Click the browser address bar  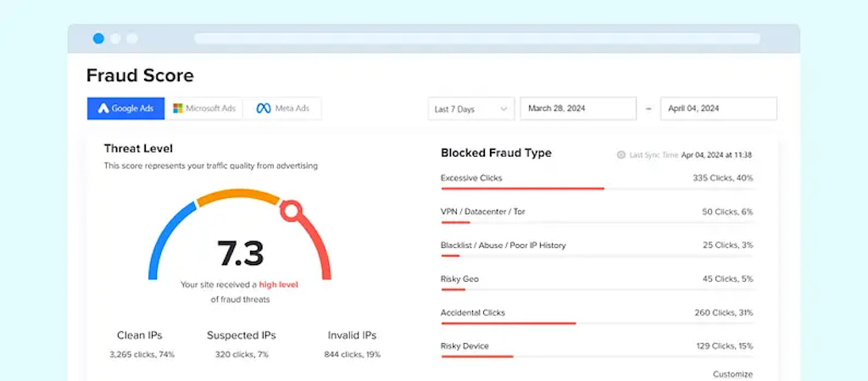pyautogui.click(x=476, y=38)
